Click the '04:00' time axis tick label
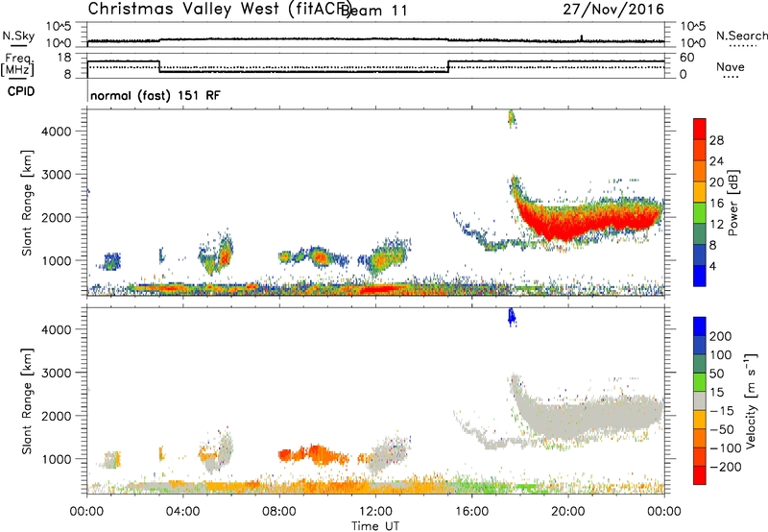This screenshot has width=768, height=532. [182, 512]
